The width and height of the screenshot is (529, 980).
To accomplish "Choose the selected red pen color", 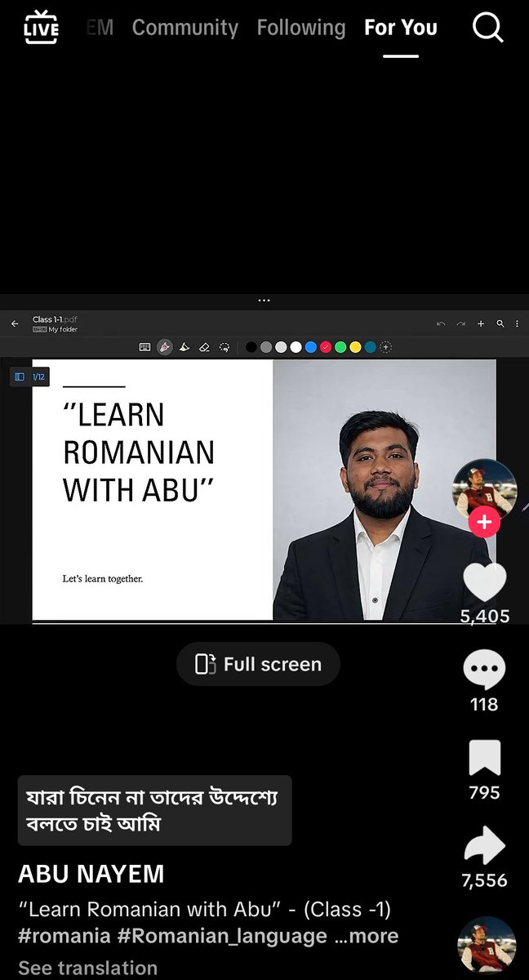I will tap(326, 346).
